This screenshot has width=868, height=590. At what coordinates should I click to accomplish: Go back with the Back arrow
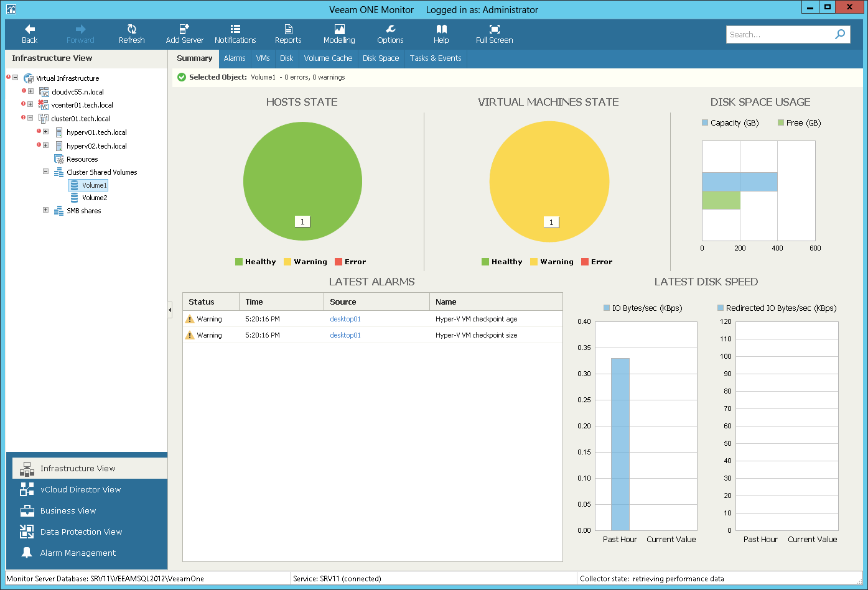click(x=29, y=34)
